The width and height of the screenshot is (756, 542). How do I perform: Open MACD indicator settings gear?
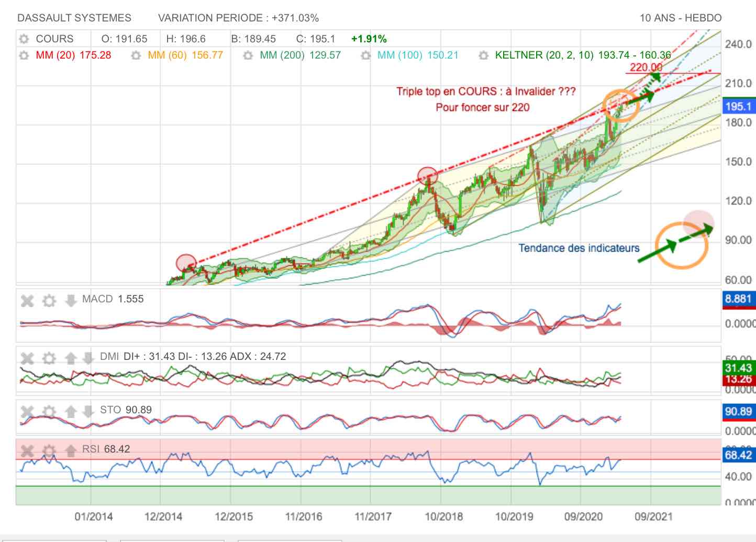click(49, 300)
